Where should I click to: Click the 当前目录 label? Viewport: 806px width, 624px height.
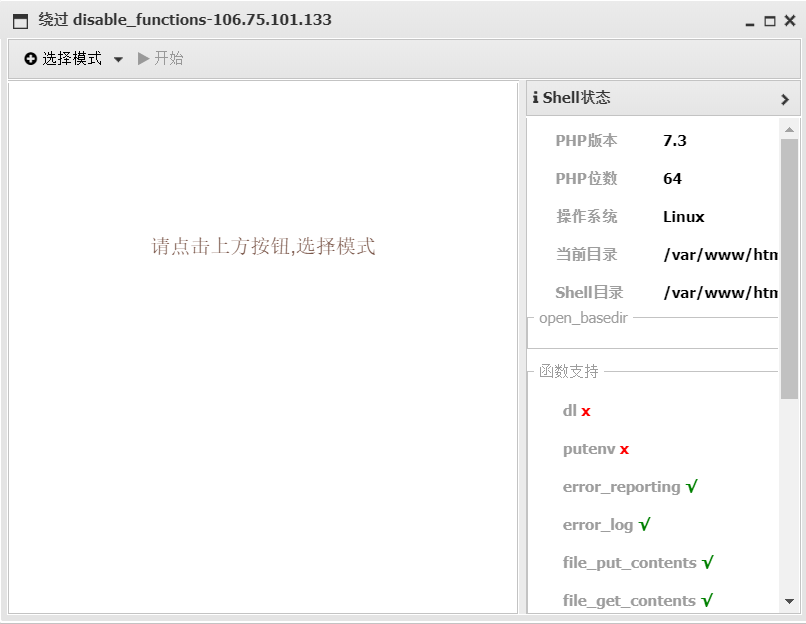[587, 254]
